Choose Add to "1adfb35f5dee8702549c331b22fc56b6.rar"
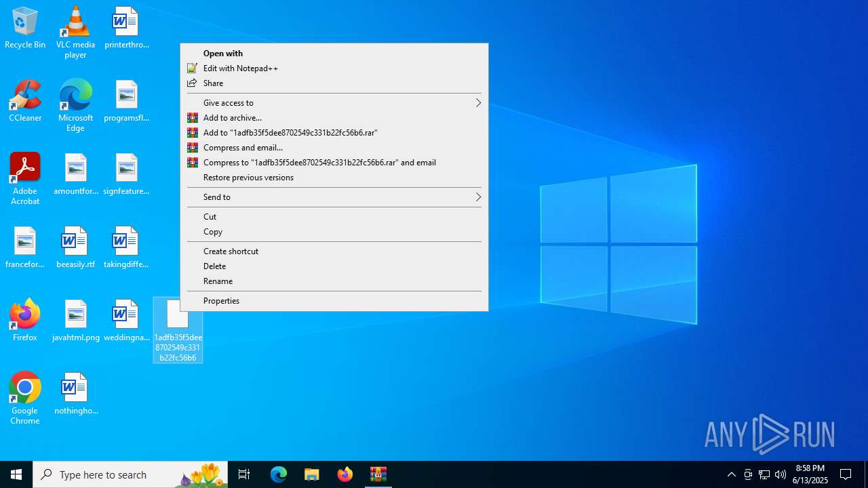 pyautogui.click(x=334, y=133)
